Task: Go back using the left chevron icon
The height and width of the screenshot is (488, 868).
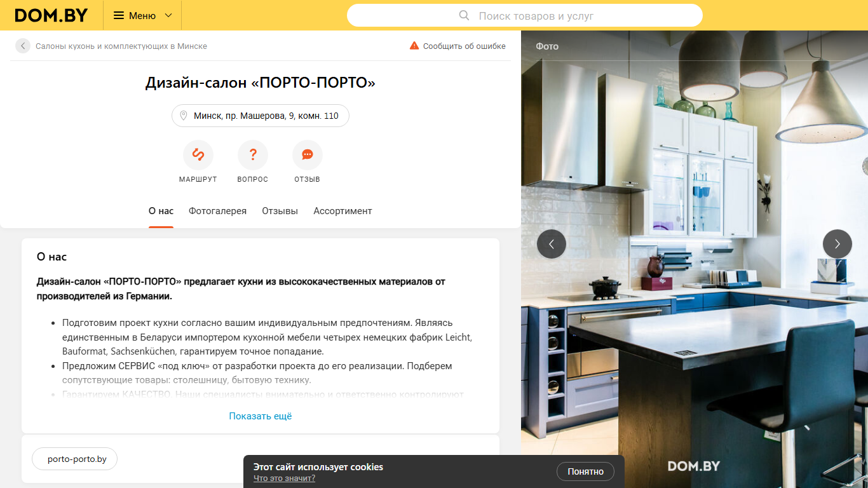Action: pos(23,46)
